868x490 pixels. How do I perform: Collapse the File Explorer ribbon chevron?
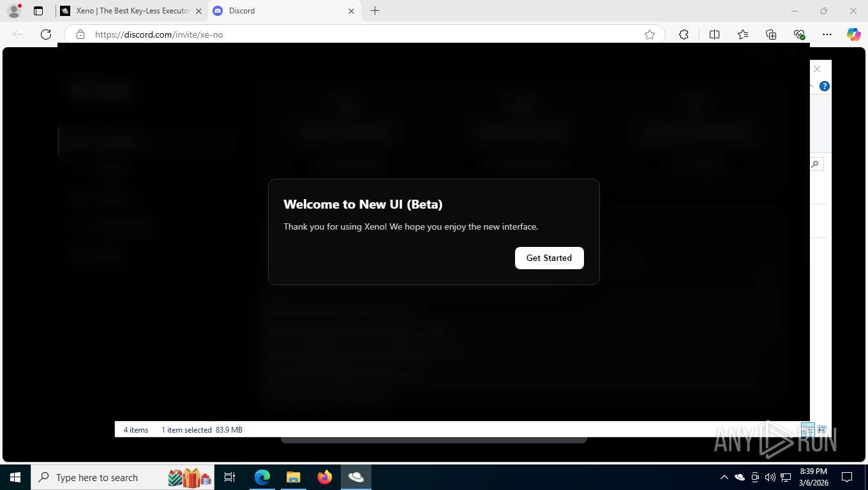click(812, 86)
